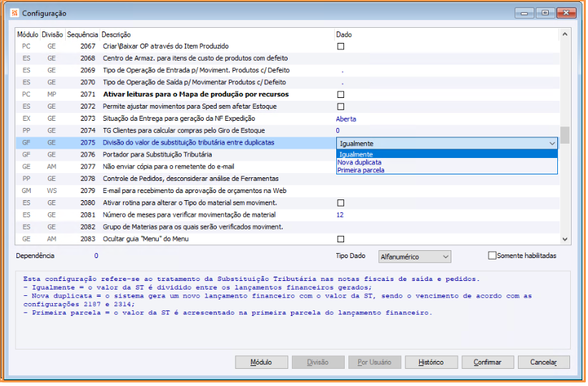
Task: Collapse the Igualmente combo box of row 2075
Action: tap(553, 144)
